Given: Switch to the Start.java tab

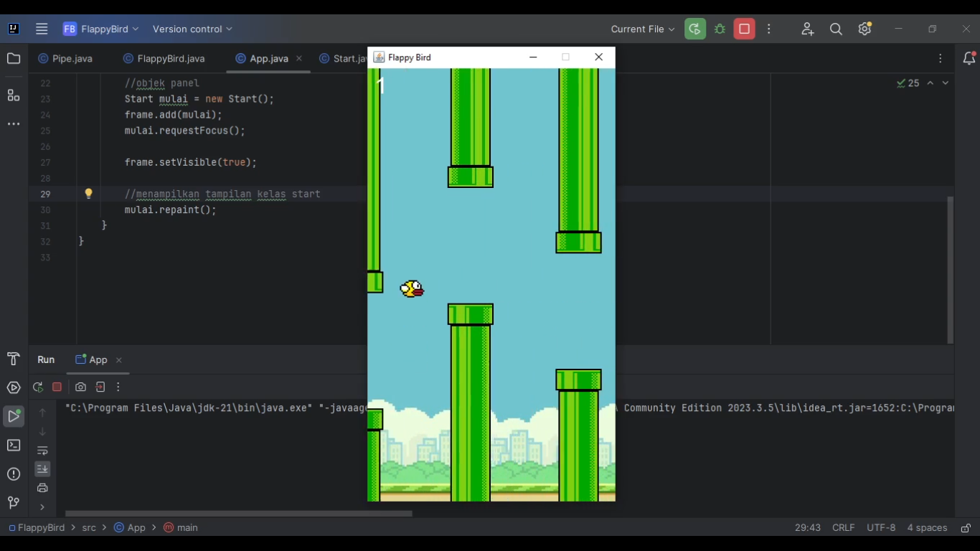Looking at the screenshot, I should click(x=343, y=59).
